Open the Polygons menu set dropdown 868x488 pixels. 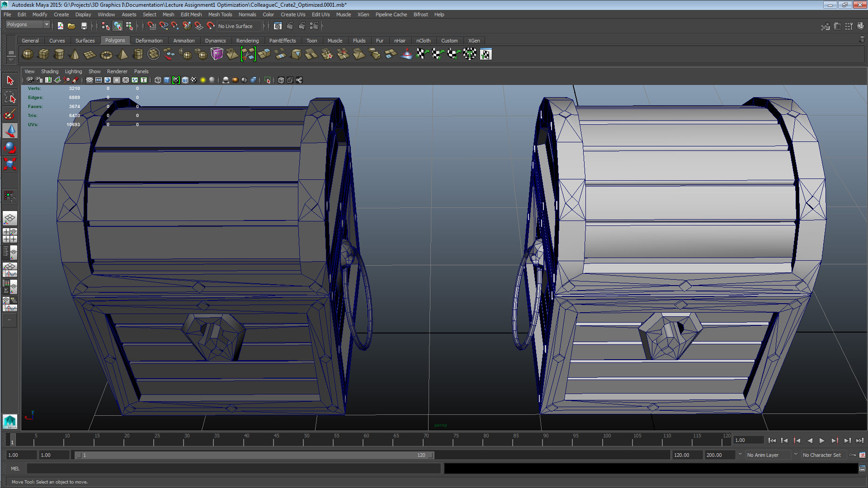pos(46,24)
